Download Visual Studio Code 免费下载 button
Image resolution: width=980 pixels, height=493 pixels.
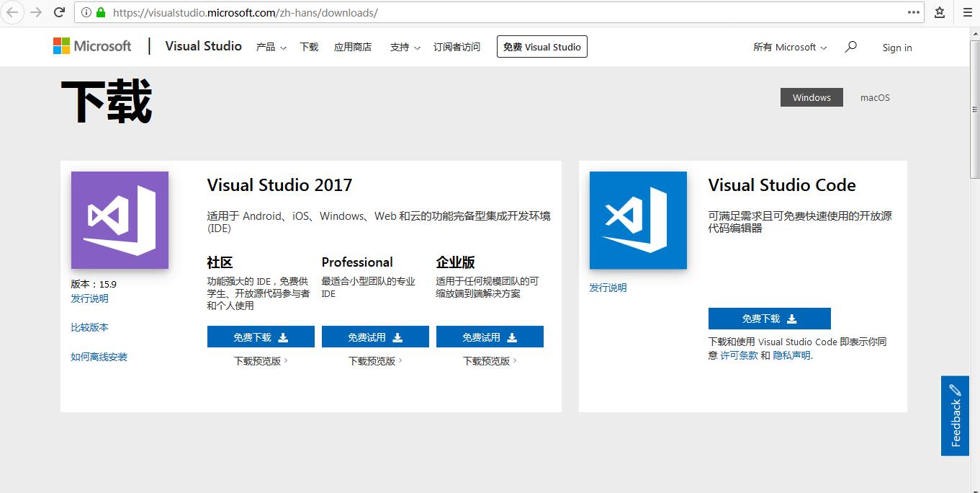pyautogui.click(x=770, y=319)
